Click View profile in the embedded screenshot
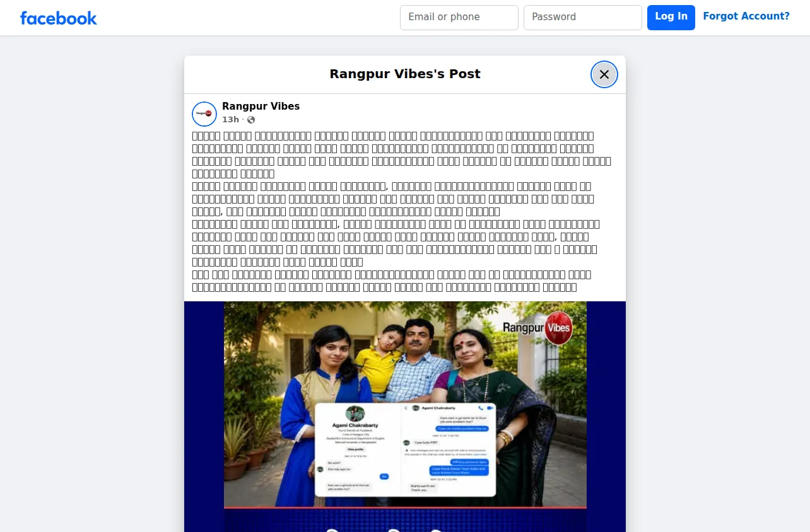The width and height of the screenshot is (810, 532). 355,449
